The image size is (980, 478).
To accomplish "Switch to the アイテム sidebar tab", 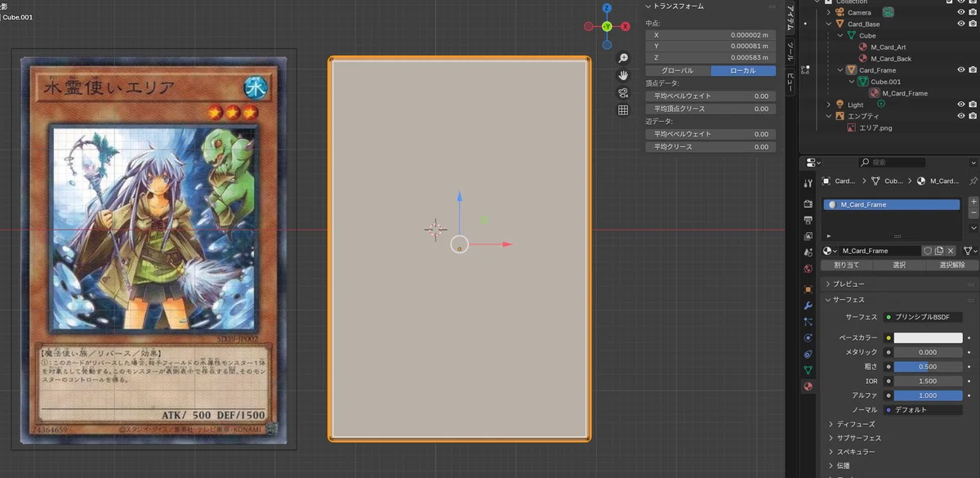I will [x=791, y=18].
